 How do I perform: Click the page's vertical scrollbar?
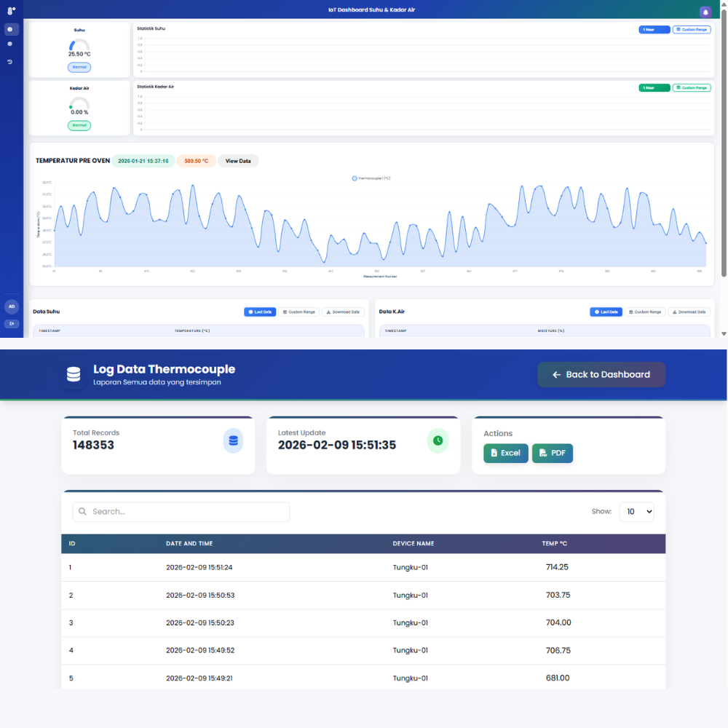724,146
